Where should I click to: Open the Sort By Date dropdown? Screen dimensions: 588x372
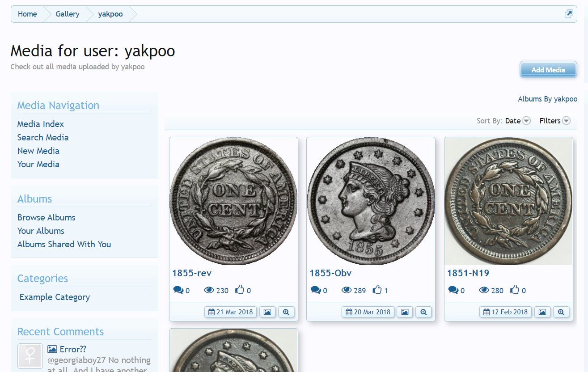pyautogui.click(x=518, y=121)
